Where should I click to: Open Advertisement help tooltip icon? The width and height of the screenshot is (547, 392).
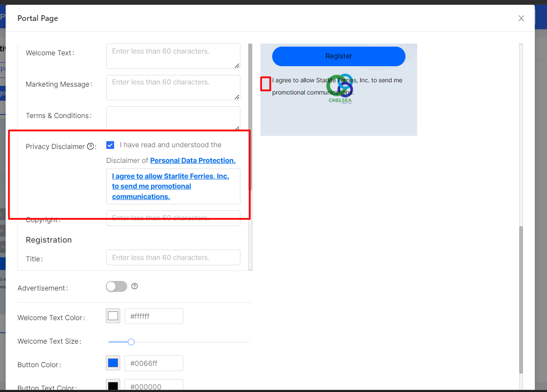tap(135, 286)
